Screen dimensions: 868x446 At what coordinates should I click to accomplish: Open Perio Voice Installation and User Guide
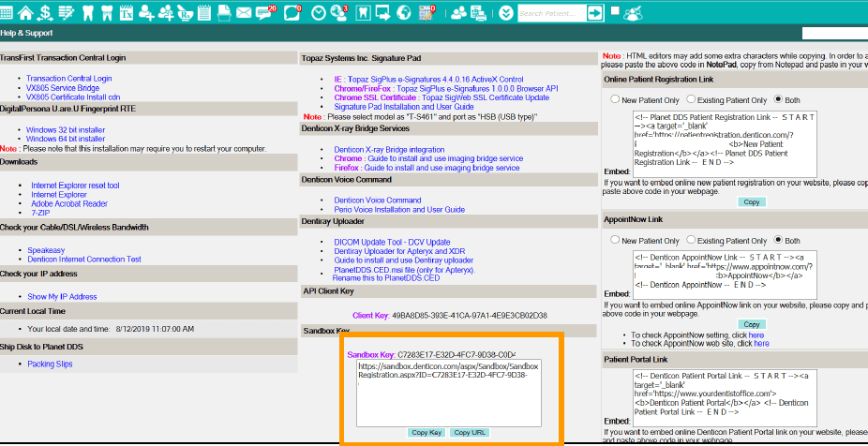pyautogui.click(x=399, y=210)
